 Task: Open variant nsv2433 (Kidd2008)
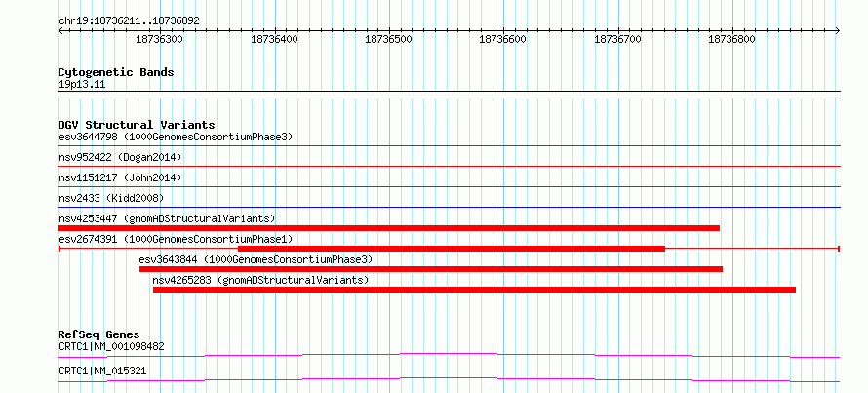(x=111, y=198)
